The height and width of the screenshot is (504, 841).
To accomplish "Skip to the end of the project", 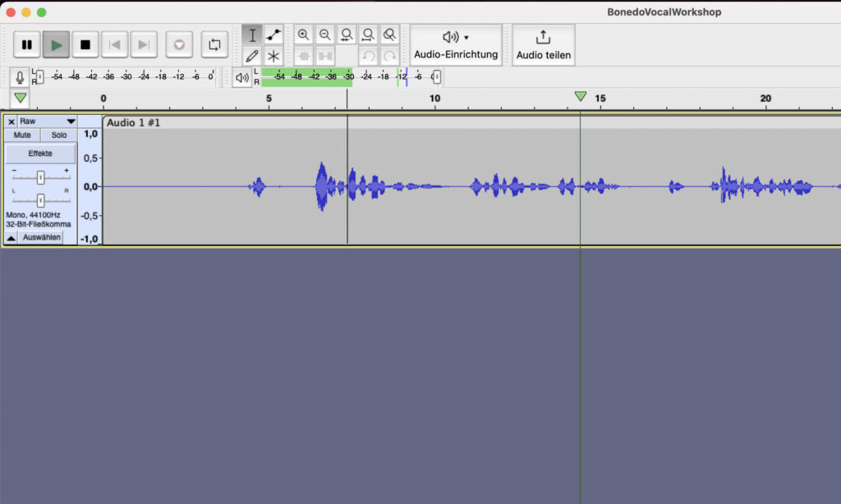I will coord(144,44).
